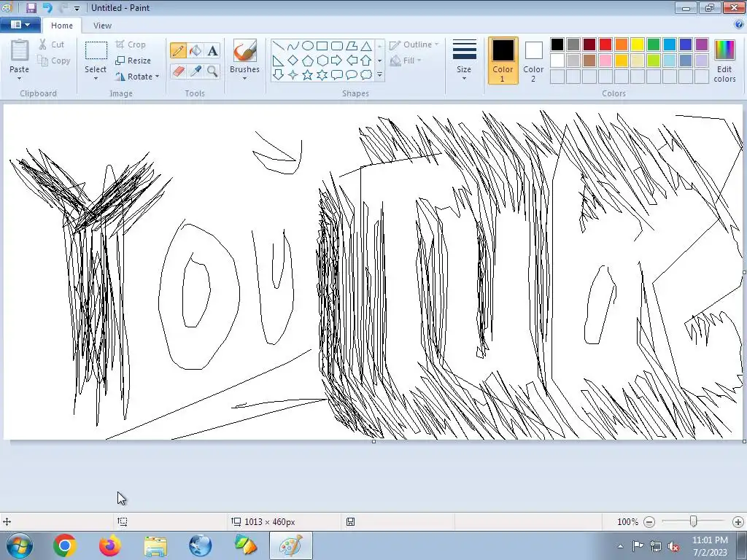
Task: Switch to the Home ribbon tab
Action: pyautogui.click(x=62, y=26)
